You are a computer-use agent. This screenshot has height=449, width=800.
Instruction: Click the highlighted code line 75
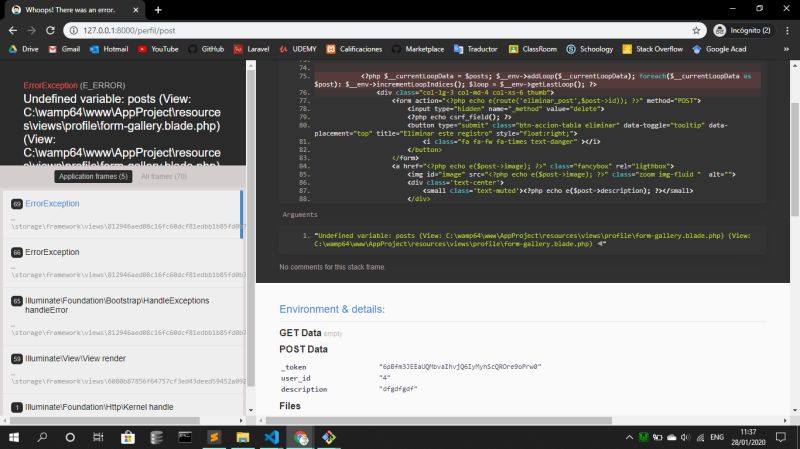pyautogui.click(x=537, y=80)
